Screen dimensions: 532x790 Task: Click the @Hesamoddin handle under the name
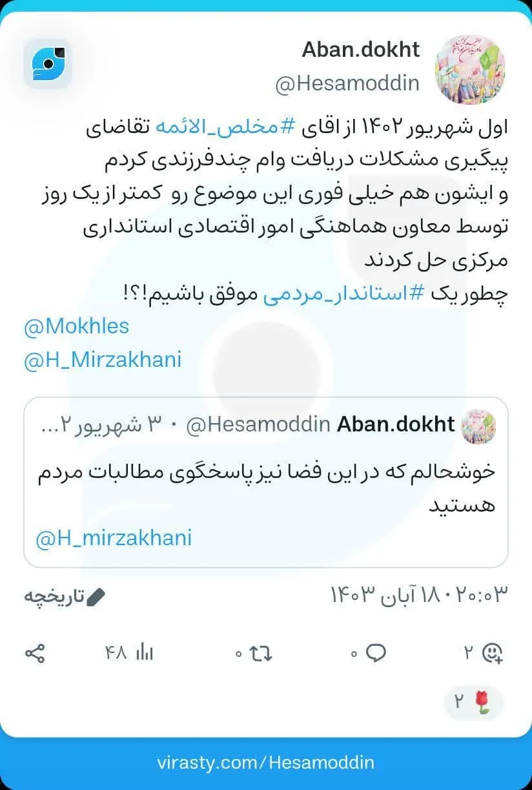tap(347, 84)
